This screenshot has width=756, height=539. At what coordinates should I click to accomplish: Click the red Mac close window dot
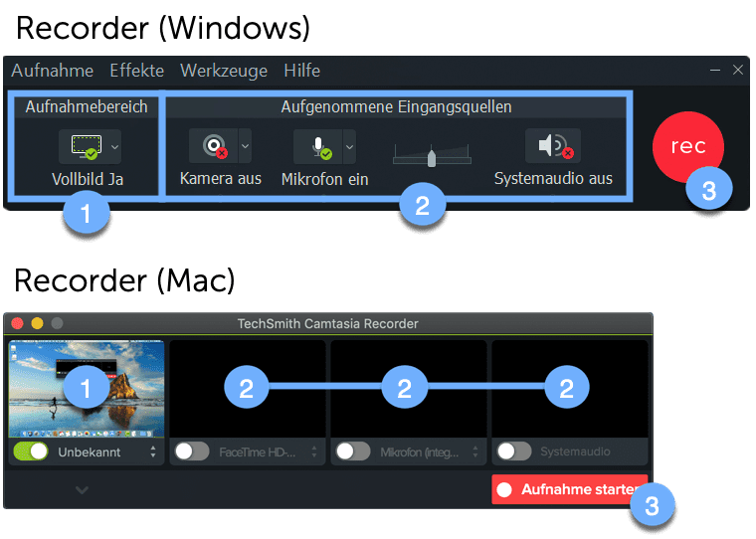tap(19, 323)
